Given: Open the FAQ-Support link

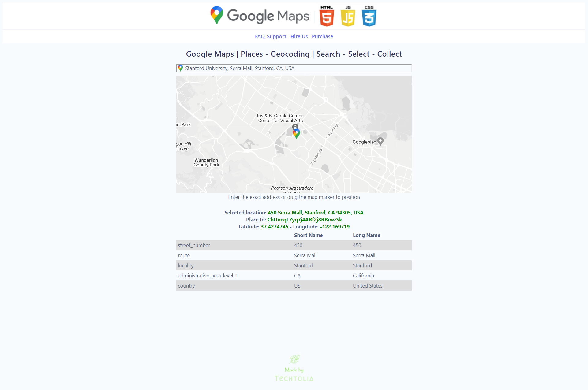Looking at the screenshot, I should [x=271, y=36].
